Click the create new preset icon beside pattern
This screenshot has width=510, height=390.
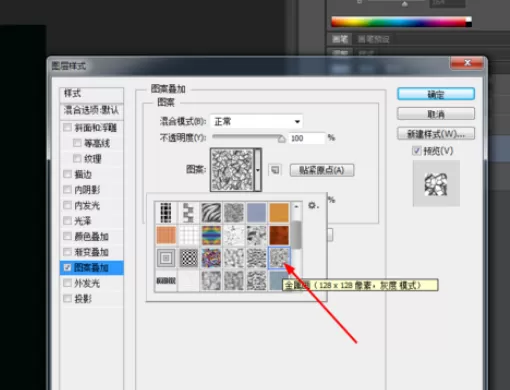[x=275, y=170]
